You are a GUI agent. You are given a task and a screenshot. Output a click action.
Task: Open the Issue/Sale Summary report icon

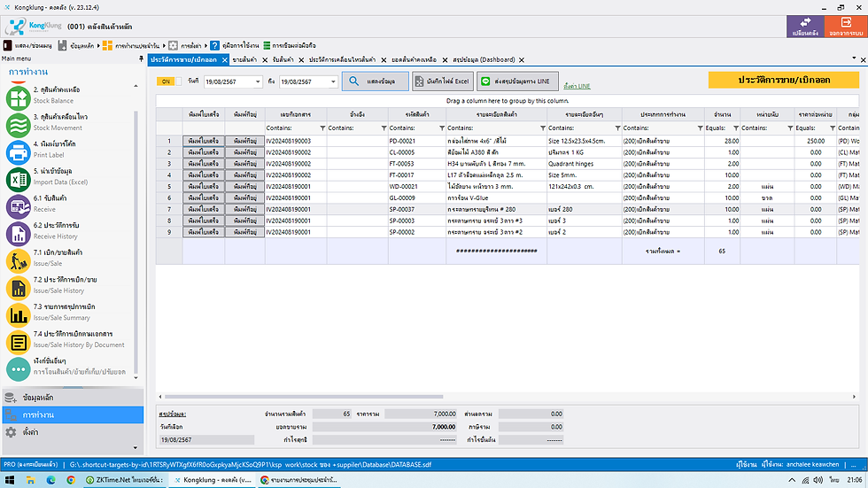(19, 314)
